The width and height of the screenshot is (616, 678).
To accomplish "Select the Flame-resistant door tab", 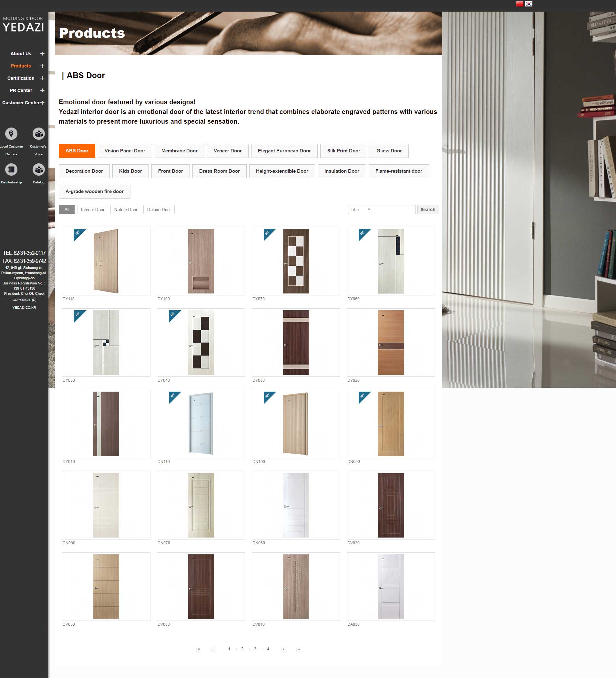I will click(398, 171).
